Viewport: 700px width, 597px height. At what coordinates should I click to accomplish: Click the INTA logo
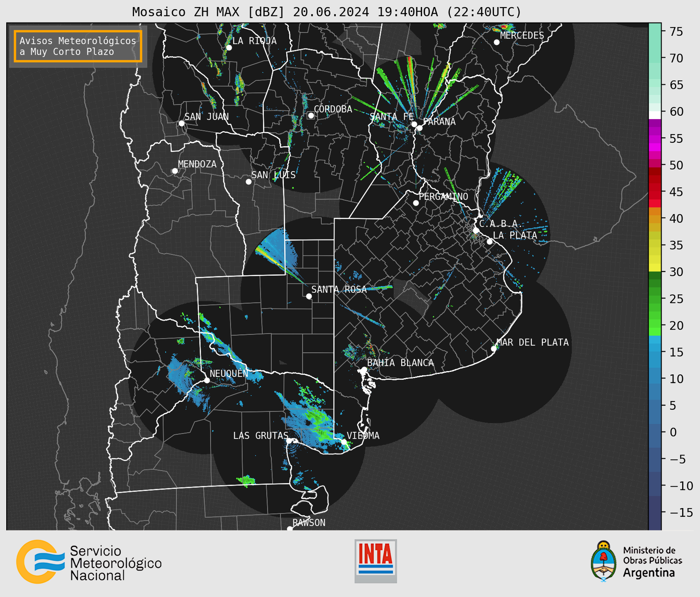pyautogui.click(x=376, y=561)
